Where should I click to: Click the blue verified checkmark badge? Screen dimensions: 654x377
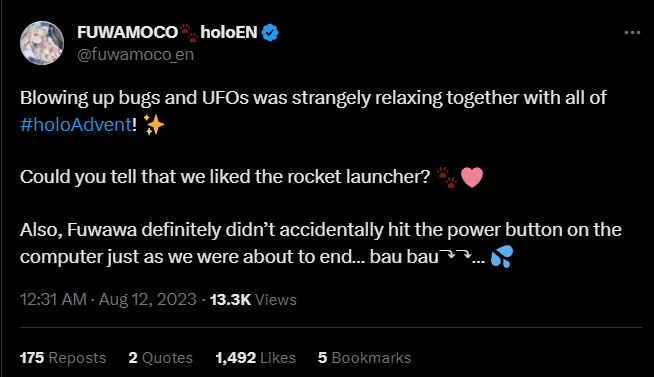pos(270,33)
